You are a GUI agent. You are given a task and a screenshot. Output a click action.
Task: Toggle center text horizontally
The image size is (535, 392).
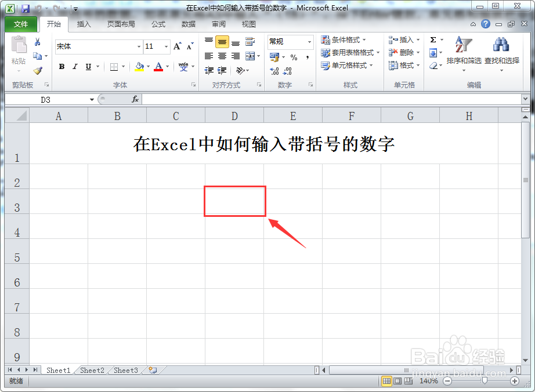point(222,56)
